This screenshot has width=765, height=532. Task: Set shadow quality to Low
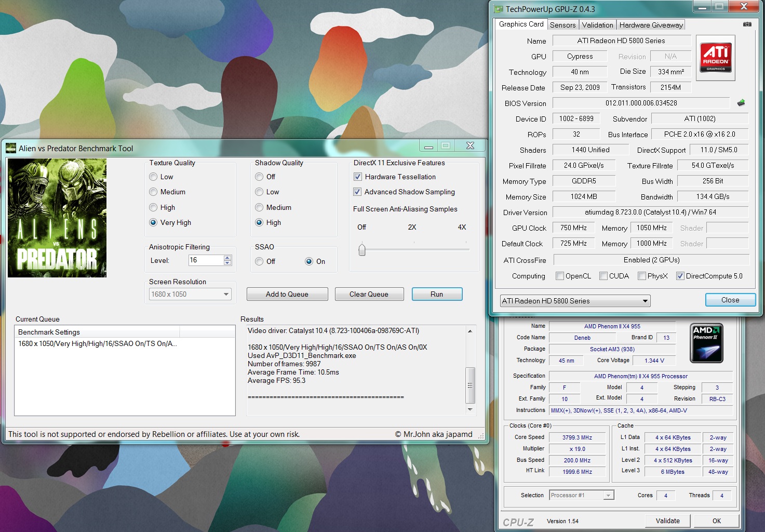(259, 192)
